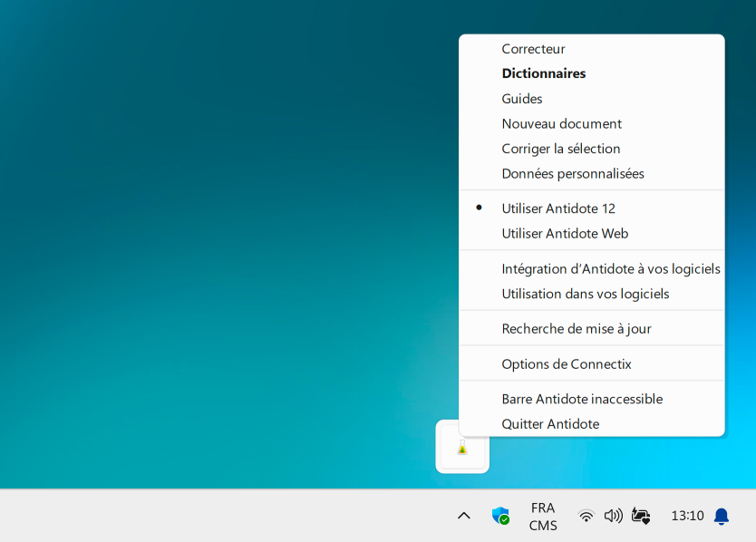Open FRA CMS keyboard language switcher
This screenshot has height=542, width=756.
543,516
